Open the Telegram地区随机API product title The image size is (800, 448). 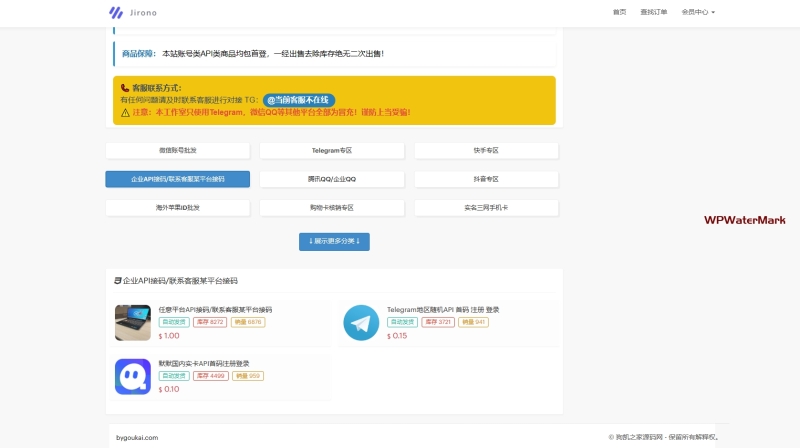(x=443, y=310)
